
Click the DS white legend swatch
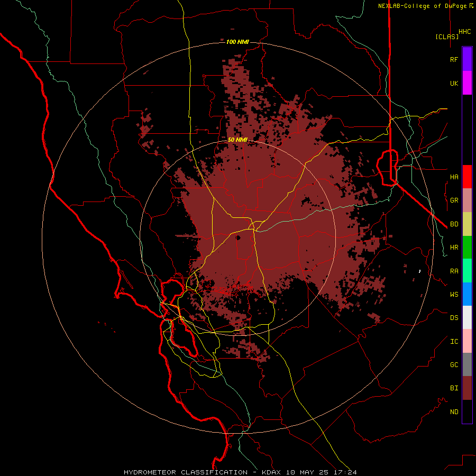point(467,317)
